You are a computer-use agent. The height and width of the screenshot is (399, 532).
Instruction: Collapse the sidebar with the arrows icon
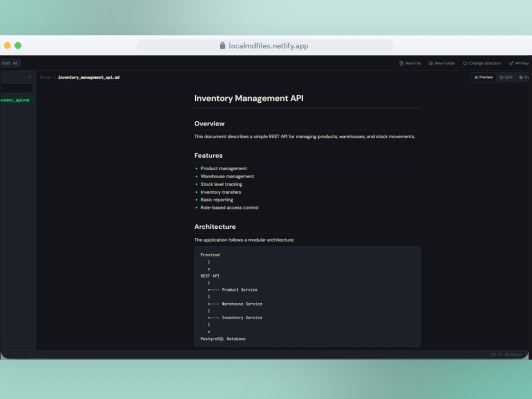[29, 77]
